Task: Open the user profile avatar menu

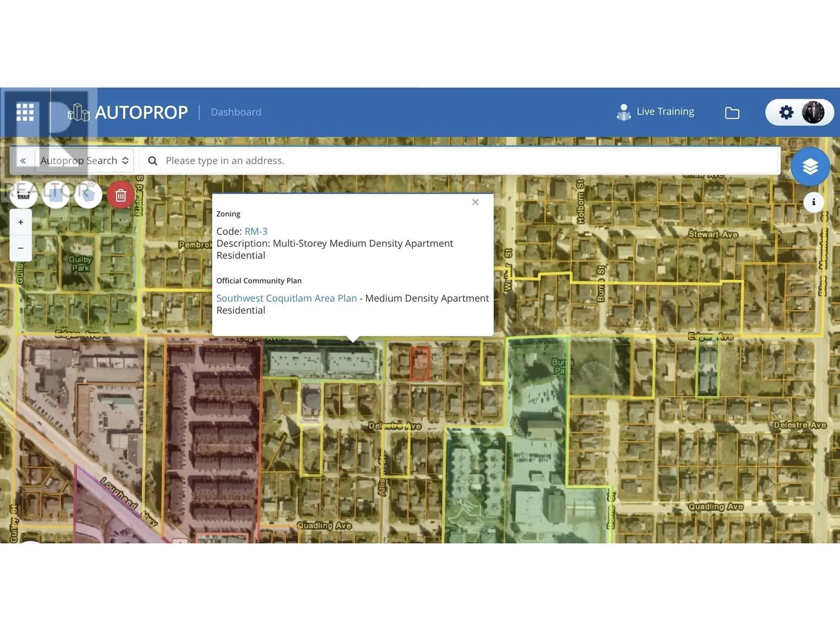Action: click(813, 112)
